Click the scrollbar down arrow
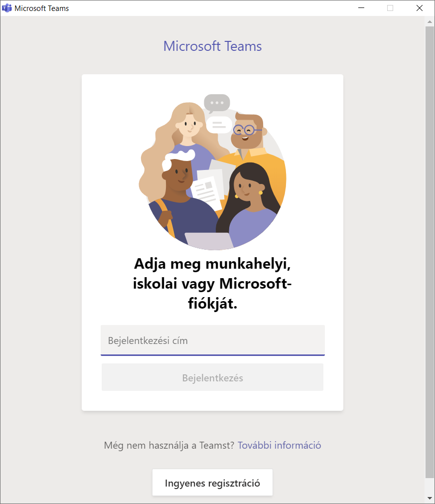Screen dimensions: 435x504 tap(430, 498)
